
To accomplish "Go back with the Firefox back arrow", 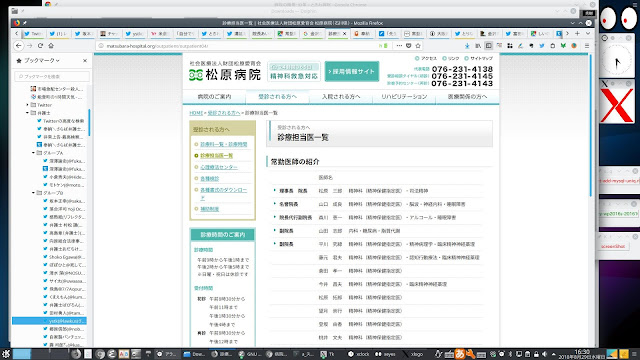I will (x=19, y=46).
